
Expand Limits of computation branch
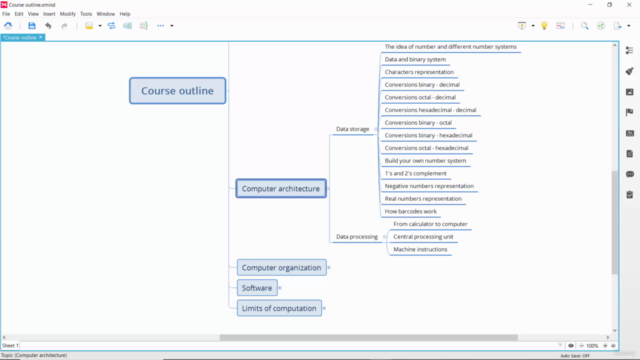click(324, 308)
